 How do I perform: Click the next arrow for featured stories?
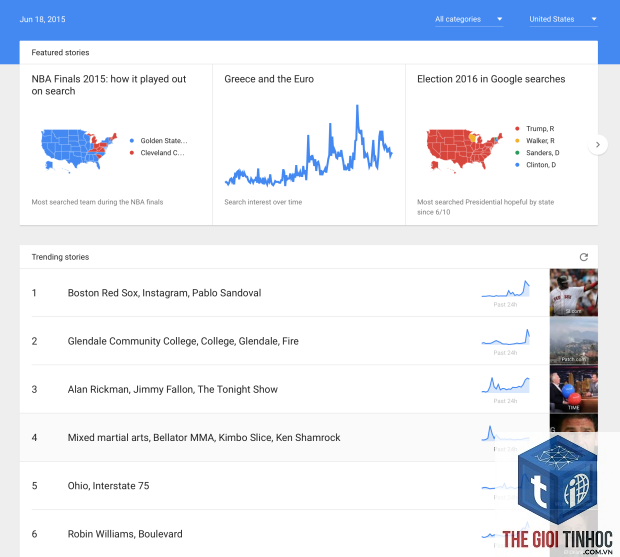tap(597, 145)
